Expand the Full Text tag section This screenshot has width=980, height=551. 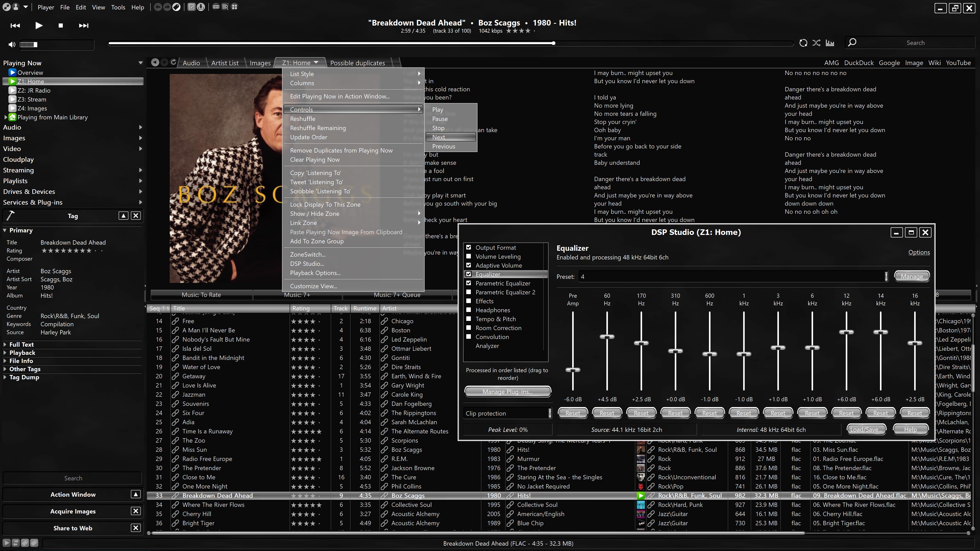[x=5, y=344]
